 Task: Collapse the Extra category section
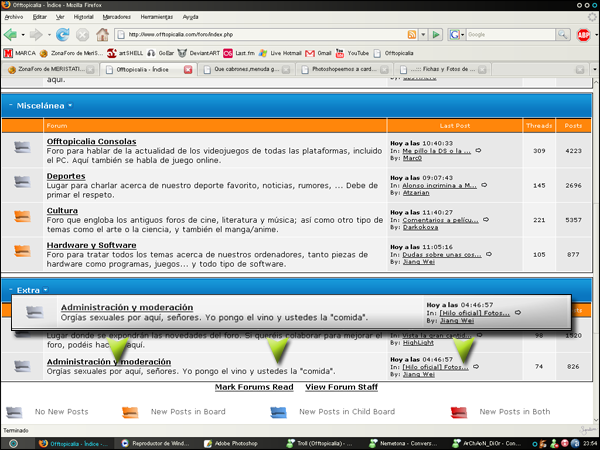click(9, 289)
